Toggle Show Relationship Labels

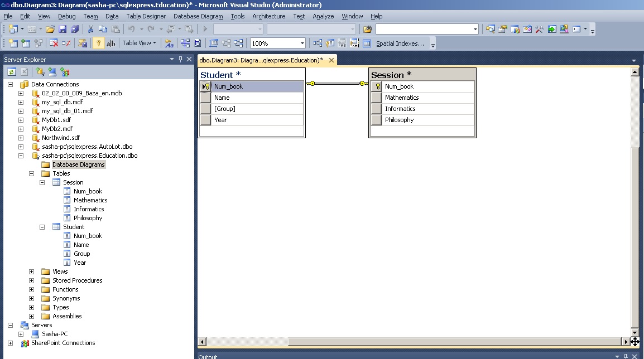pyautogui.click(x=169, y=43)
